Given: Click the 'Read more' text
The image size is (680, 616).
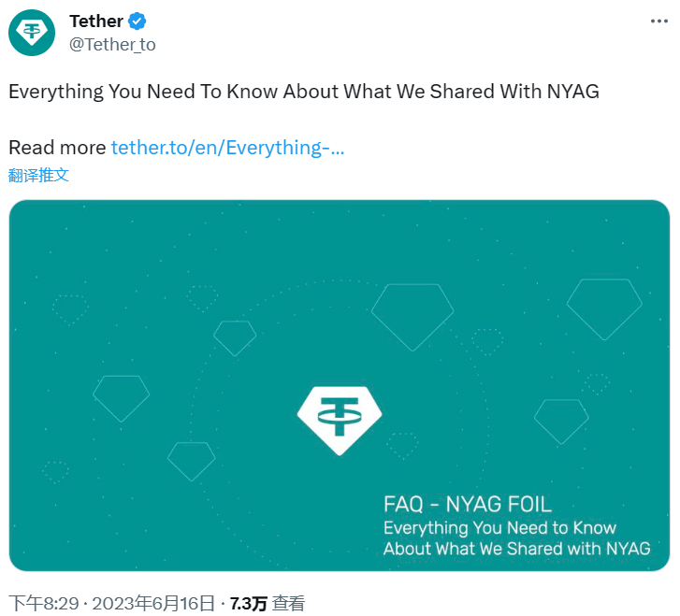Looking at the screenshot, I should click(57, 148).
